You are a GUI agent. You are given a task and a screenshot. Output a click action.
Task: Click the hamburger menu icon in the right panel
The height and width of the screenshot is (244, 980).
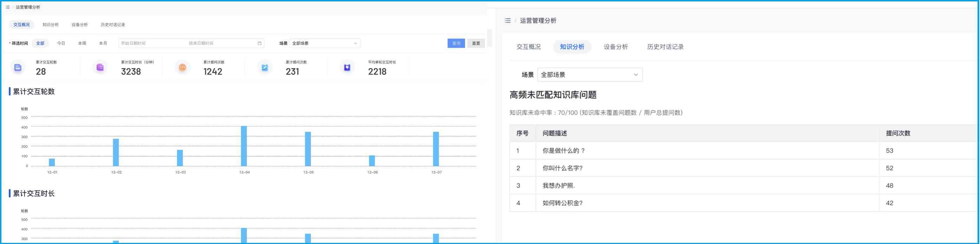[x=508, y=20]
